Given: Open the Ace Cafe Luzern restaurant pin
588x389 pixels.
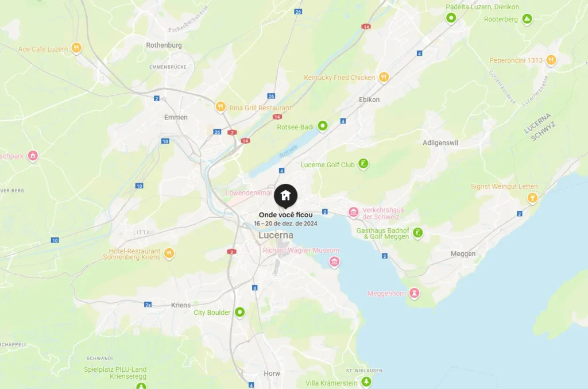Looking at the screenshot, I should [76, 48].
